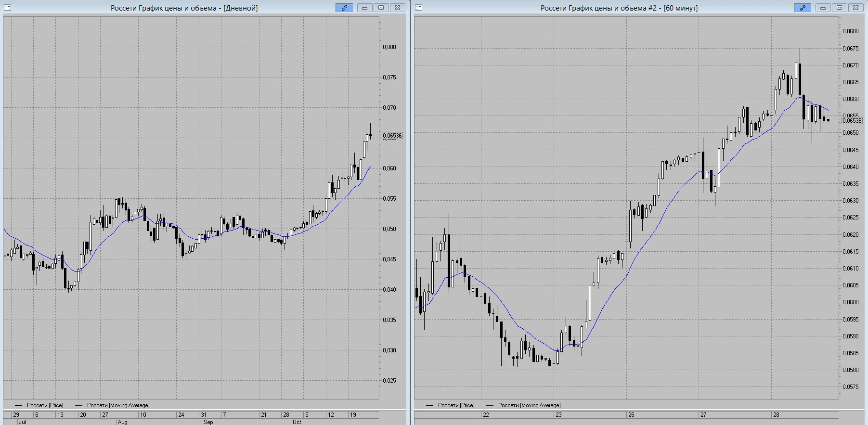Click the 'Sep' month label on daily time axis
868x425 pixels.
click(208, 422)
